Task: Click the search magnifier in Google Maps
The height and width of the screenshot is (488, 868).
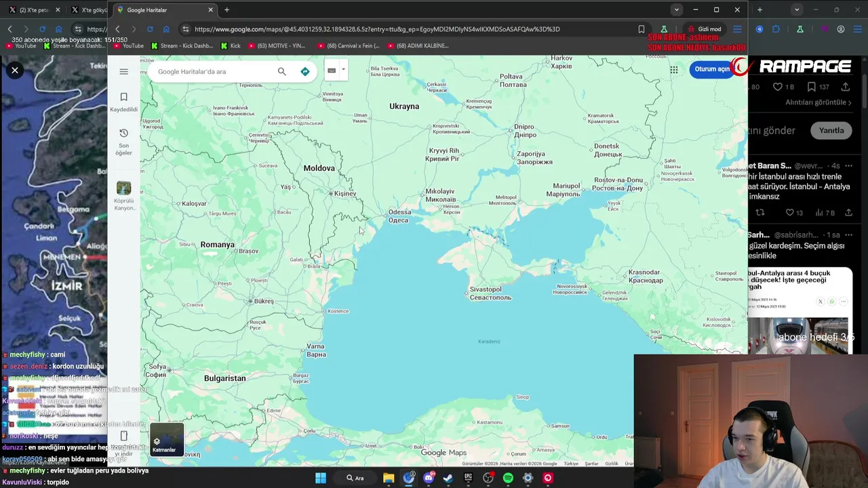Action: [282, 71]
